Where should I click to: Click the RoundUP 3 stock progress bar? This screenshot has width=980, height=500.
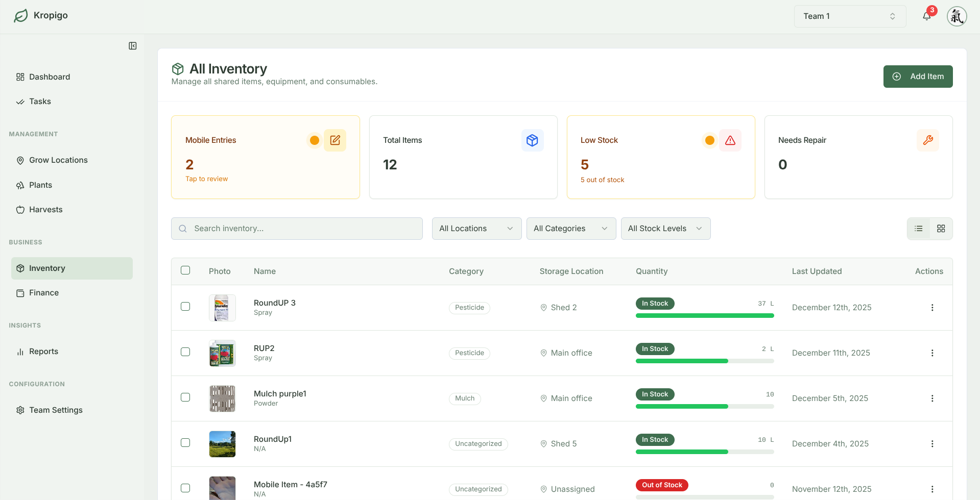pos(704,316)
